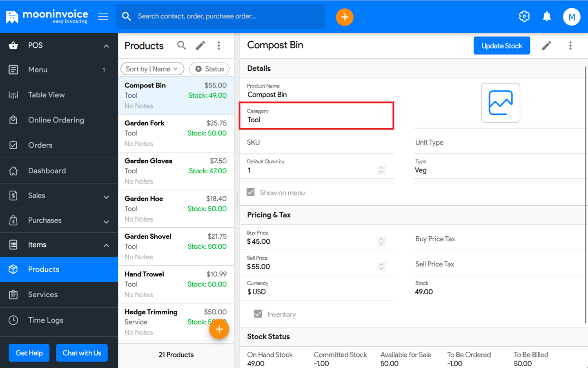The width and height of the screenshot is (588, 368).
Task: Click the Update Stock button
Action: (x=501, y=45)
